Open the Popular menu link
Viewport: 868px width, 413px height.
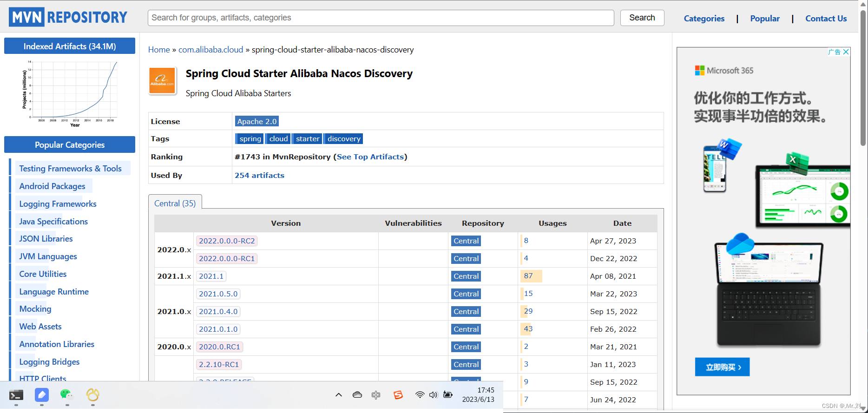[765, 19]
